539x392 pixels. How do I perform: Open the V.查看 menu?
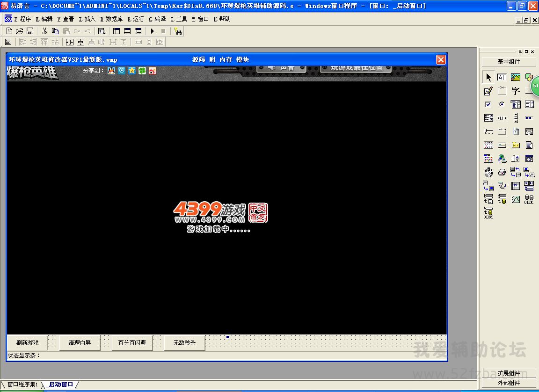(66, 19)
